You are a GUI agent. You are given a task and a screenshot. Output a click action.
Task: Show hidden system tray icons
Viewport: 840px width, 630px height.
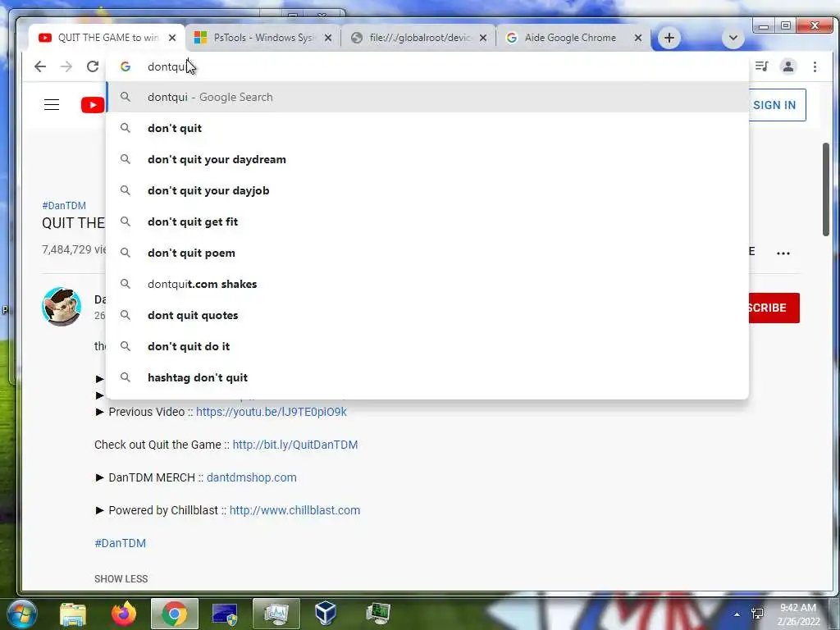pyautogui.click(x=737, y=614)
